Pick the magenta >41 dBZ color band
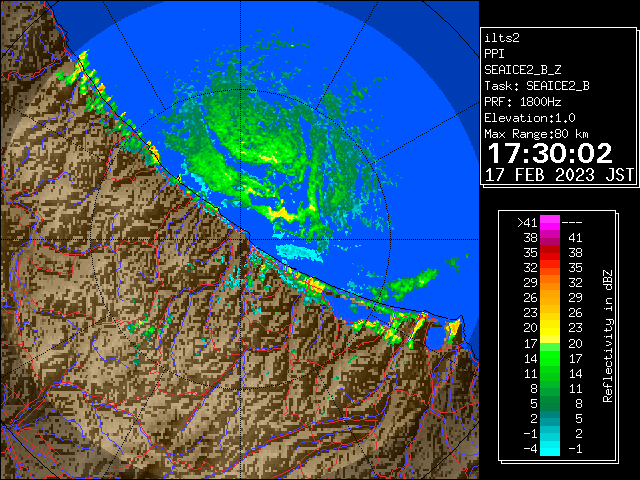640x480 pixels. click(550, 223)
